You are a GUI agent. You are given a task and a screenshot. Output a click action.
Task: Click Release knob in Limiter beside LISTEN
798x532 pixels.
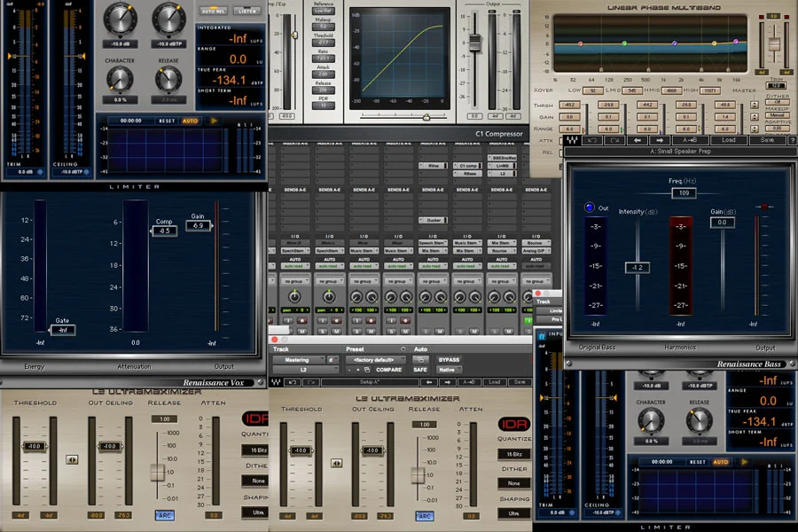(168, 80)
